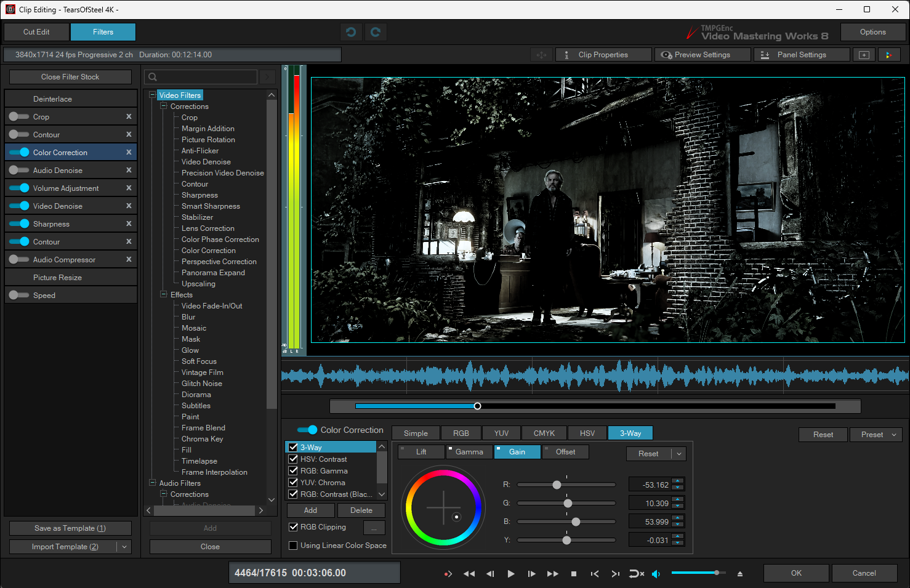Click Save as Template button
Screen dimensions: 910x588
pyautogui.click(x=70, y=528)
